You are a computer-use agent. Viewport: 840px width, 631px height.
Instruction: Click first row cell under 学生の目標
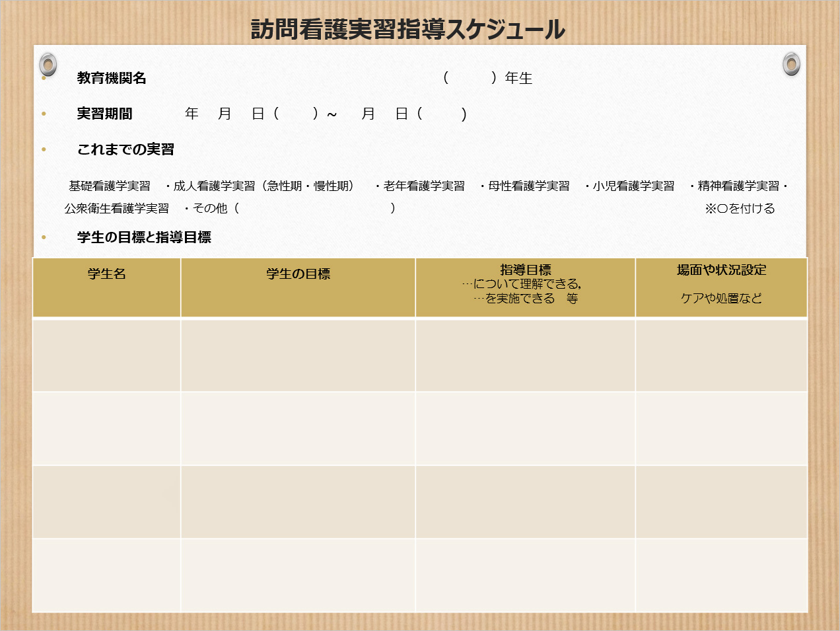(298, 355)
